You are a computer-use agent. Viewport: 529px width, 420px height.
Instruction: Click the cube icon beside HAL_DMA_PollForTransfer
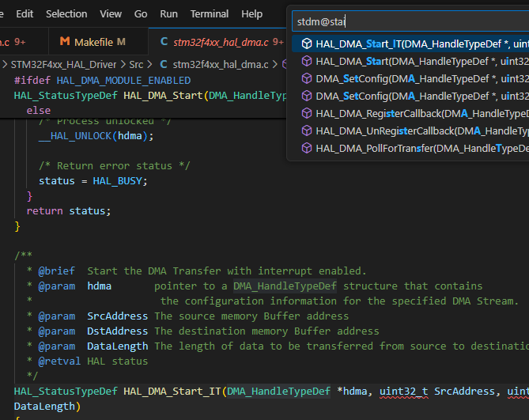tap(306, 148)
